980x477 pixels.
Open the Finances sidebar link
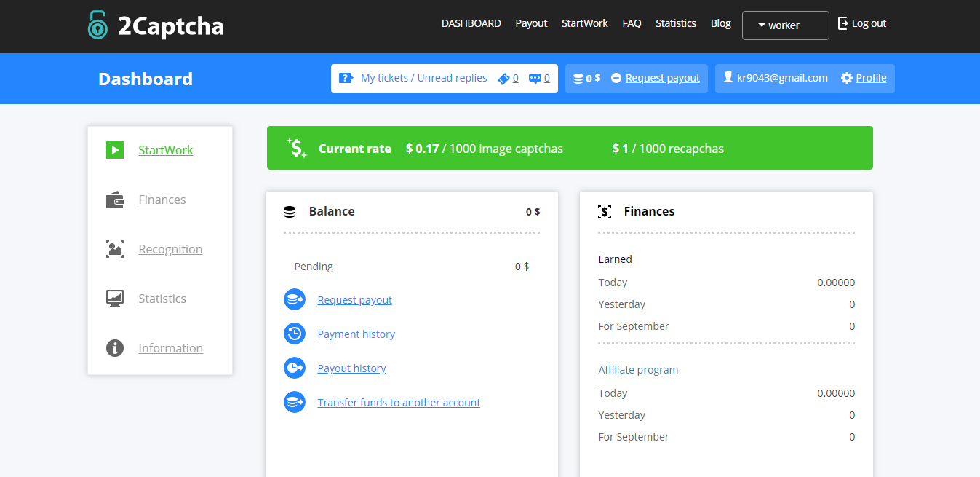tap(162, 200)
